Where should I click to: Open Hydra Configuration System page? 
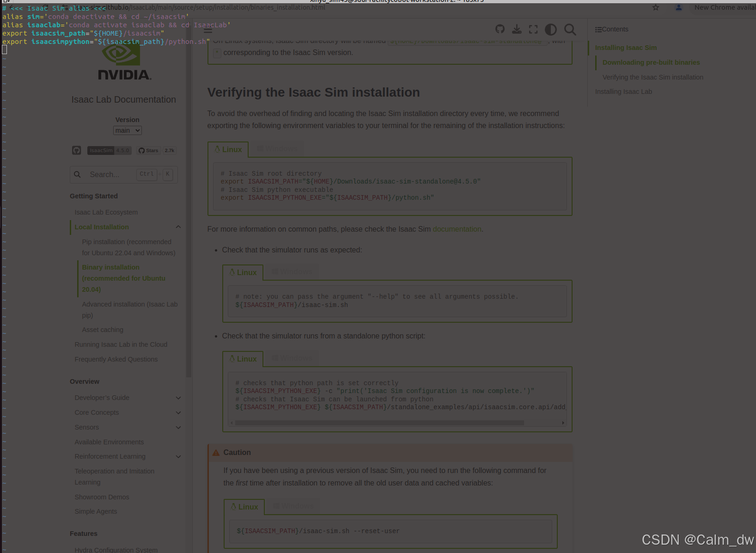(x=116, y=550)
